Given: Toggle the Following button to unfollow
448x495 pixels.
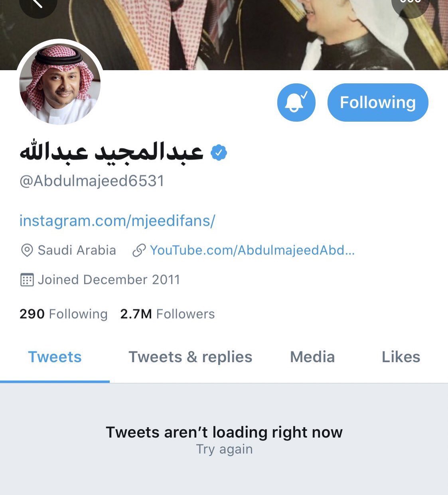Looking at the screenshot, I should coord(378,103).
